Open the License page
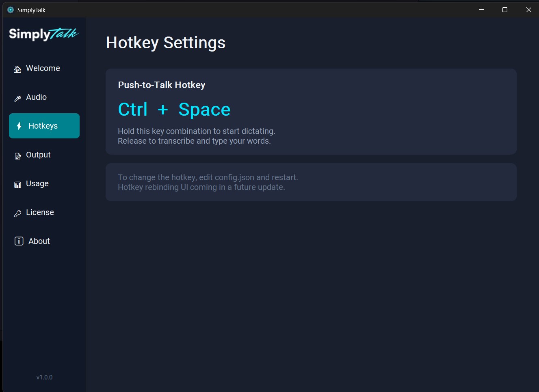The height and width of the screenshot is (392, 539). (x=44, y=212)
